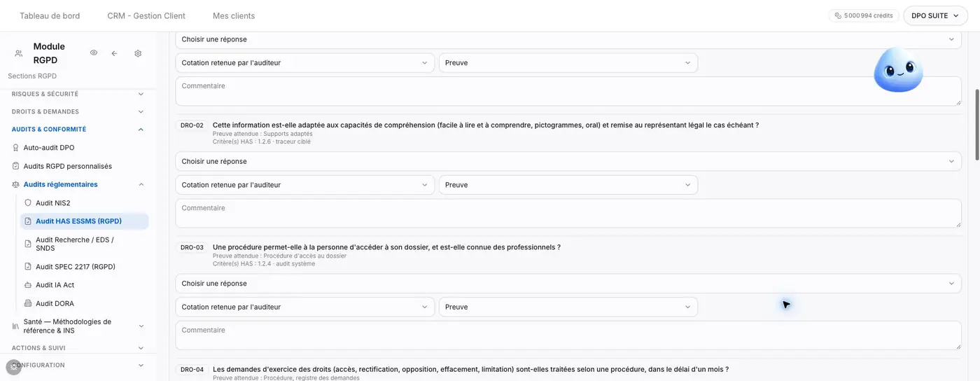Open the DRO-02 Cotation retenue par l'auditeur dropdown

coord(304,185)
